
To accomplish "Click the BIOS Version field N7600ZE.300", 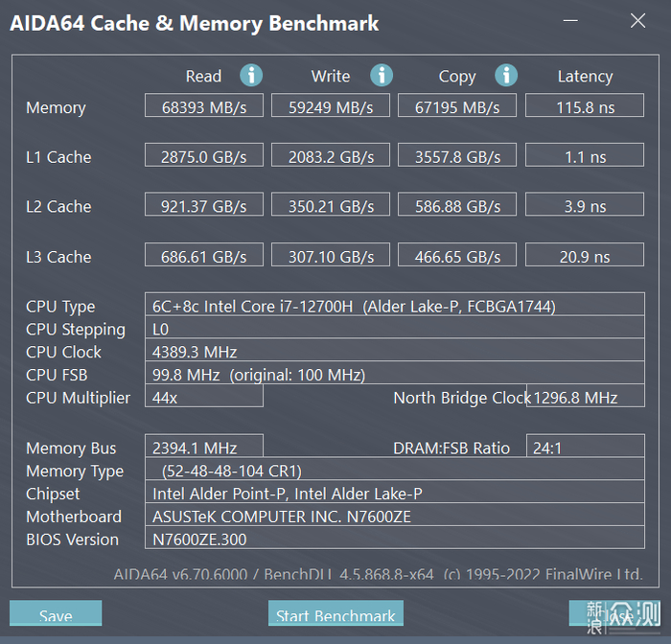I will (394, 540).
